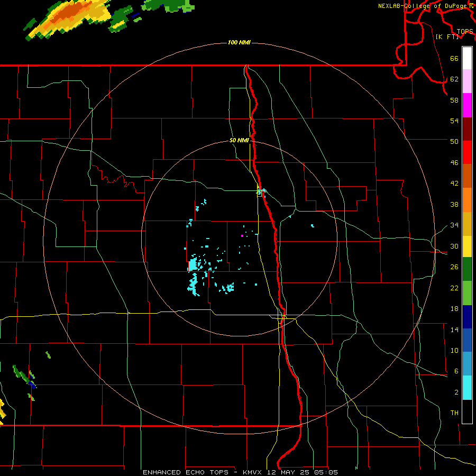Click the legend value 18

point(454,309)
